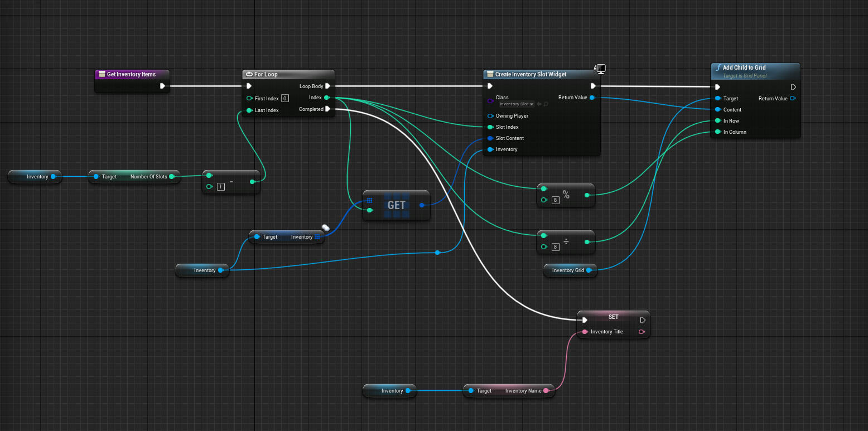Click the Loop Body exec pin on For Loop
This screenshot has width=868, height=431.
click(x=329, y=86)
